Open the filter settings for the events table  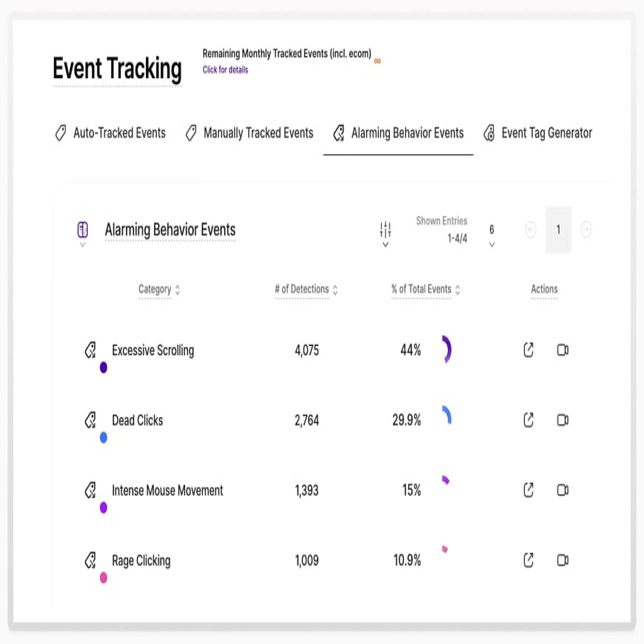click(385, 228)
